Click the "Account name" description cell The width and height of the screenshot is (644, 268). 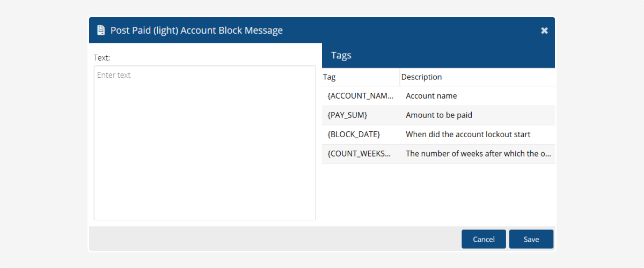(431, 96)
